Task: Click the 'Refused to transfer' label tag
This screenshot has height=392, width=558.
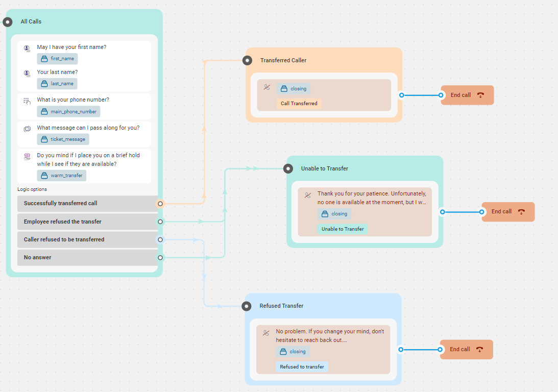Action: pyautogui.click(x=302, y=367)
